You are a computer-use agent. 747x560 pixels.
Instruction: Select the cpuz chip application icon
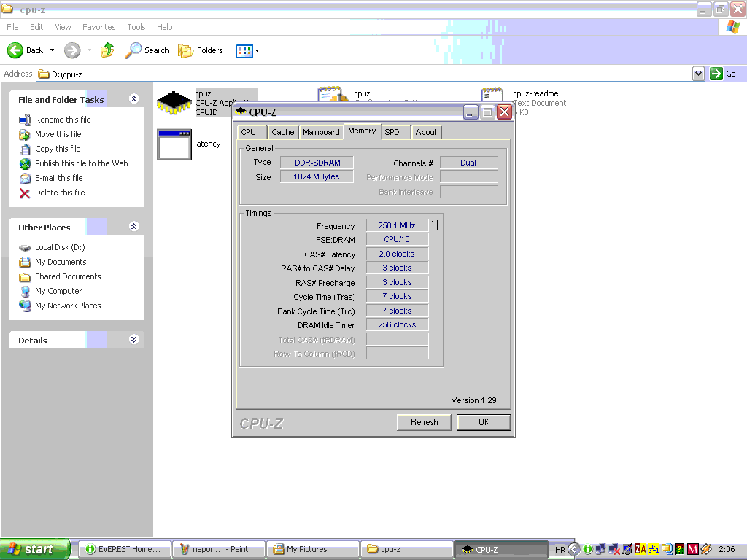coord(174,103)
